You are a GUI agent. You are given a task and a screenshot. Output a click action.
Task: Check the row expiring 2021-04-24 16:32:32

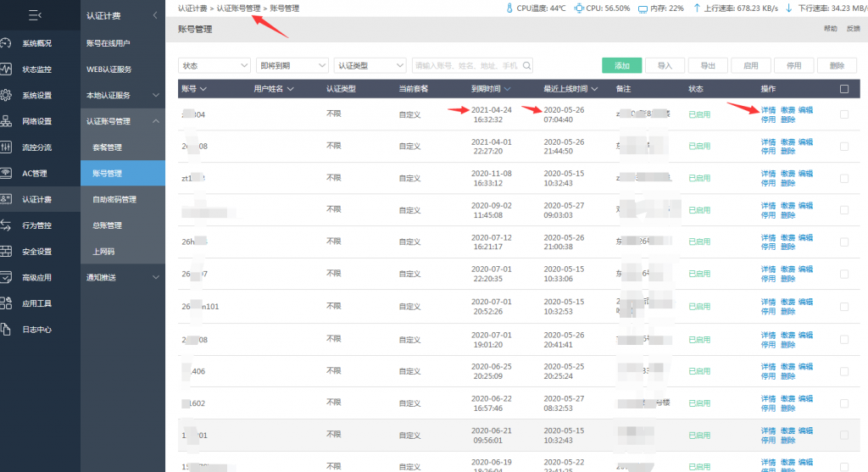[844, 114]
